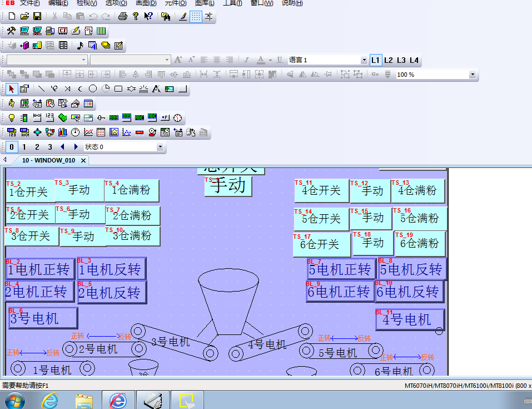Toggle the grid display button

tap(196, 16)
